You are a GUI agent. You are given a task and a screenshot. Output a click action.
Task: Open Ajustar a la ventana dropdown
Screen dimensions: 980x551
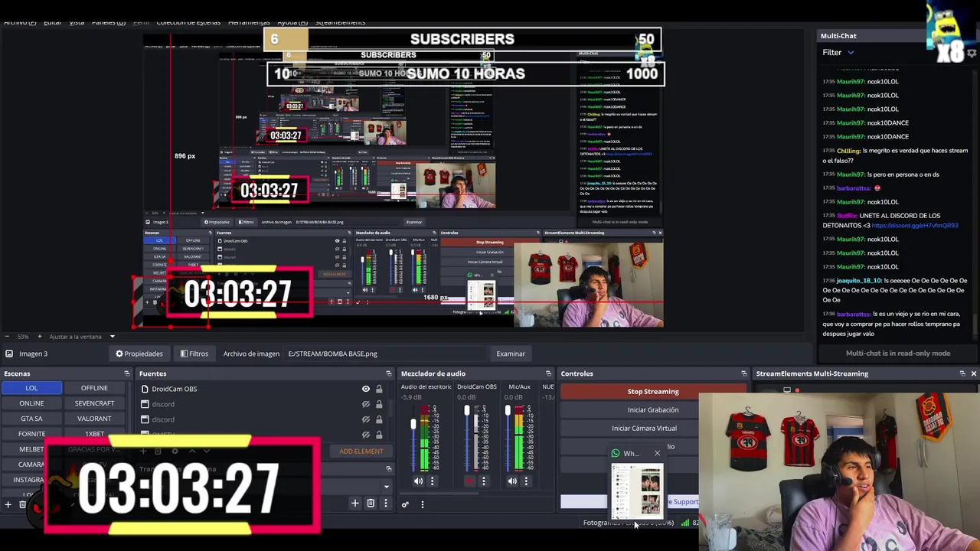[112, 337]
